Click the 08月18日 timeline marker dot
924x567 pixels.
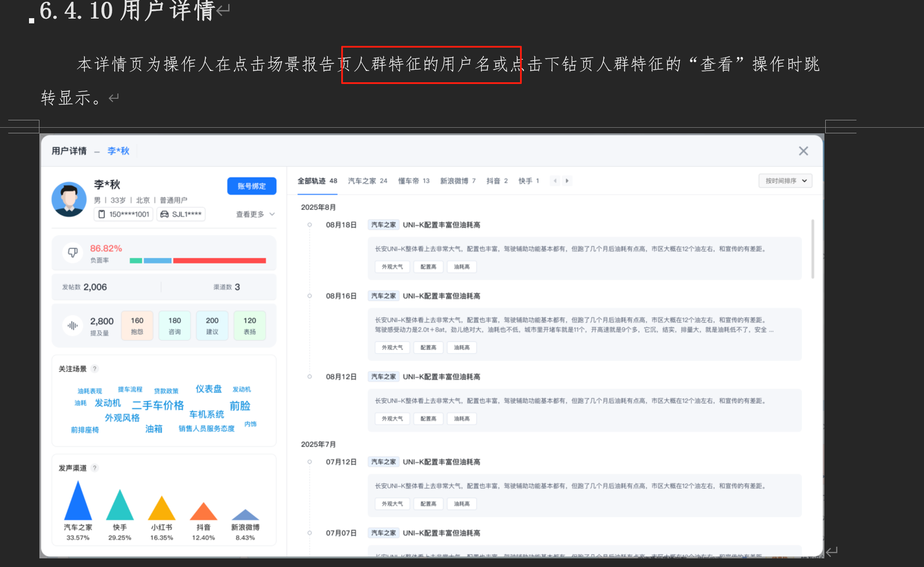pyautogui.click(x=310, y=225)
